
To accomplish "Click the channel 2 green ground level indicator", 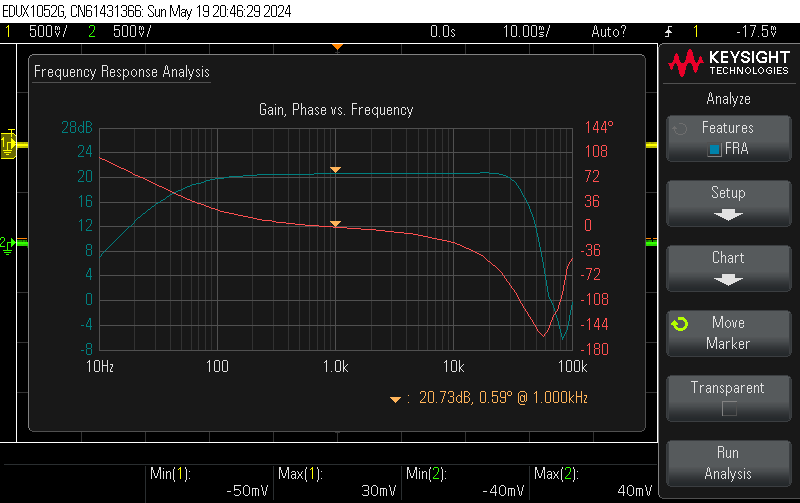I will click(8, 245).
